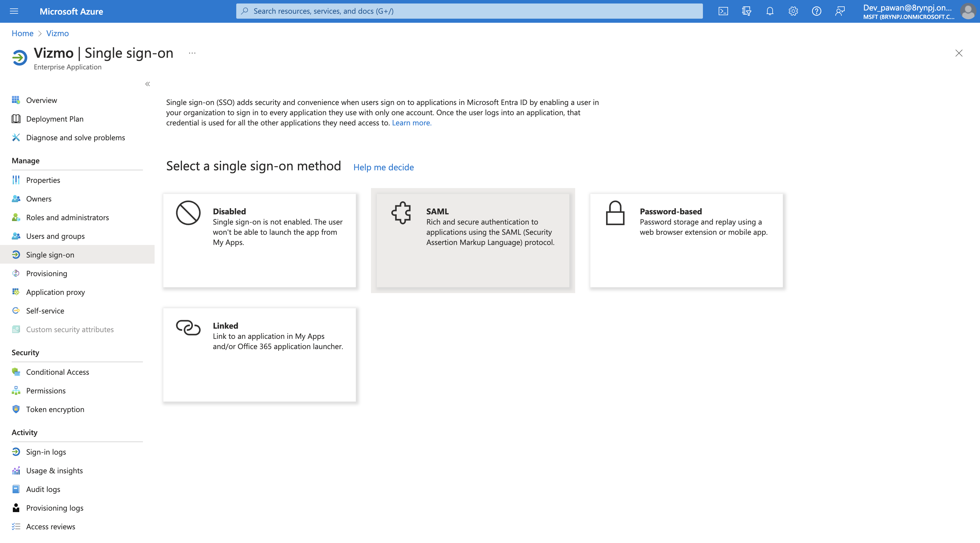Image resolution: width=980 pixels, height=543 pixels.
Task: Choose the SAML sign-on method card
Action: coord(473,240)
